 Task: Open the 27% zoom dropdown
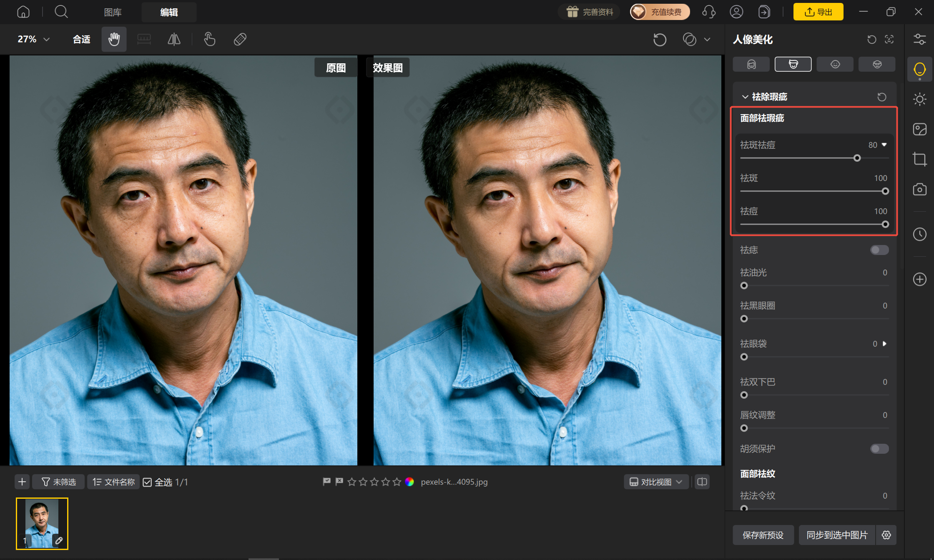tap(33, 39)
